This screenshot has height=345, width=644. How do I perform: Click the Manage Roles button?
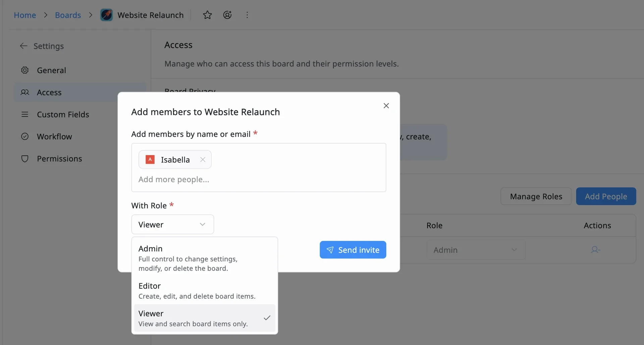tap(536, 196)
